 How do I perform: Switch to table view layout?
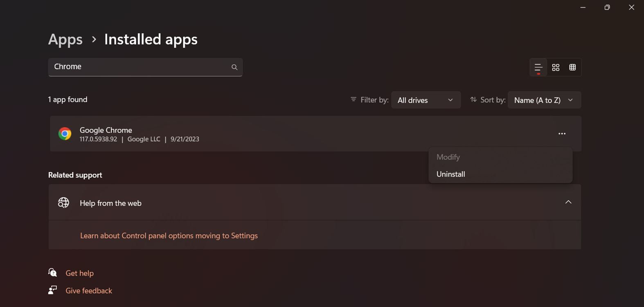[x=572, y=67]
